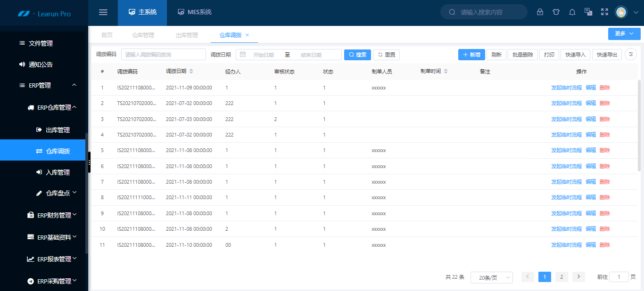The height and width of the screenshot is (291, 644).
Task: Click the calendar icon in 调拨日期 field
Action: click(x=242, y=55)
